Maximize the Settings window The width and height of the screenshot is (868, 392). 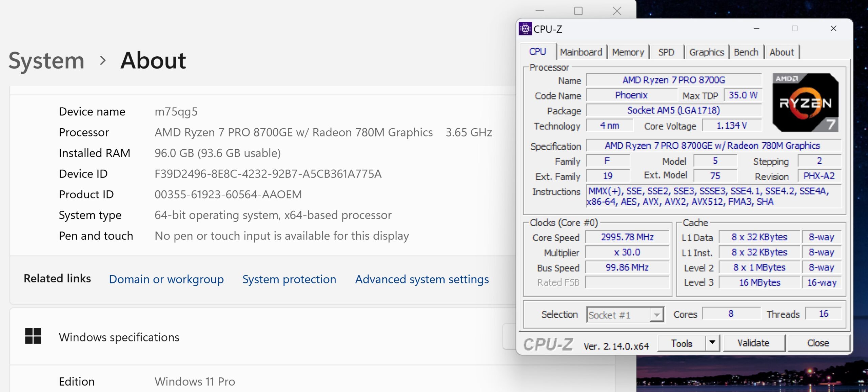pyautogui.click(x=578, y=11)
